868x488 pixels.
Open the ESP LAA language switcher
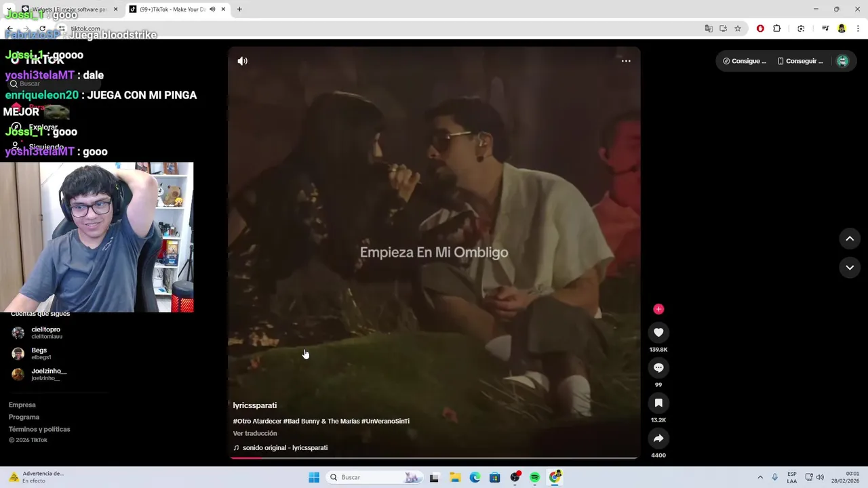click(x=792, y=477)
